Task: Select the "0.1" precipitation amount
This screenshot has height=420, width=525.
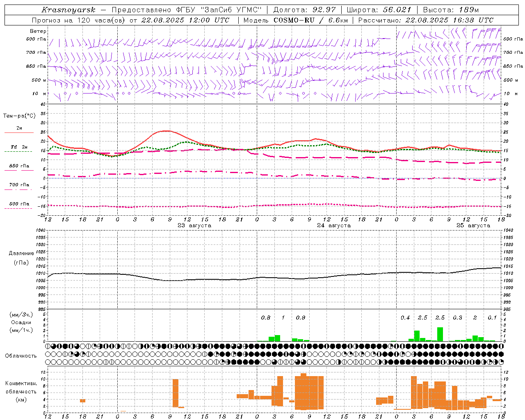Action: coord(492,317)
